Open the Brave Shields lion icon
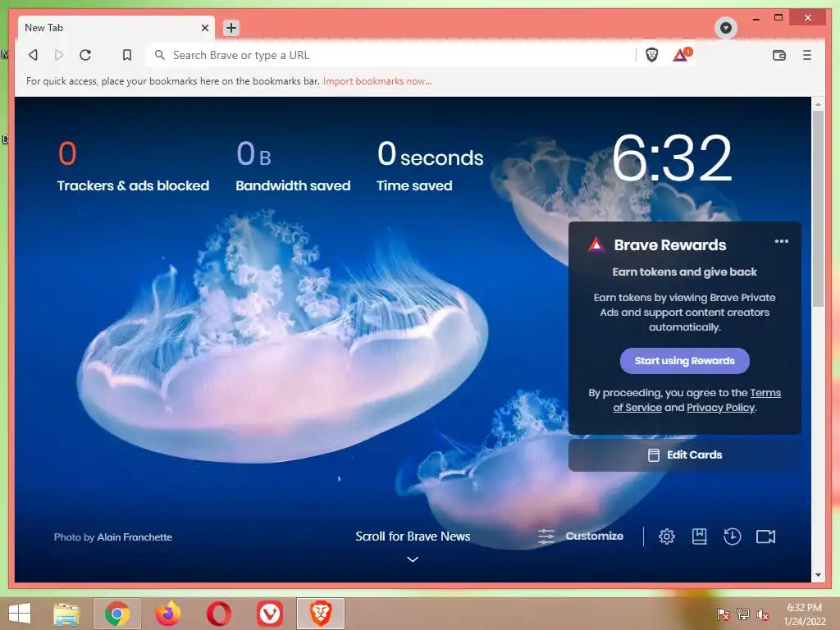 coord(651,55)
